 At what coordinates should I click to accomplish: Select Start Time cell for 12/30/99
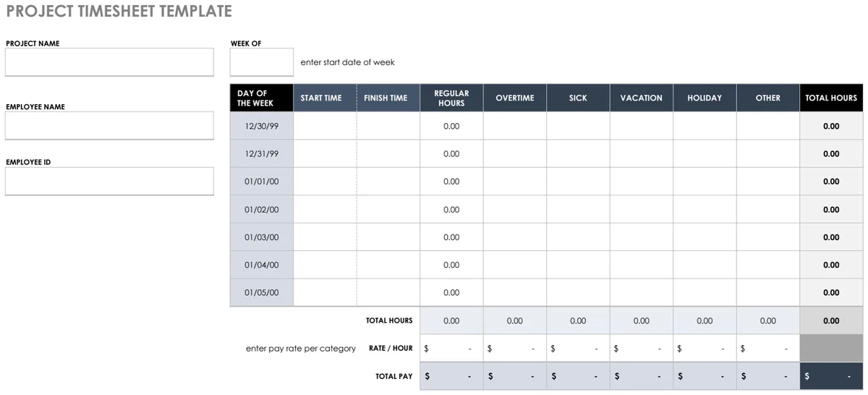coord(325,126)
